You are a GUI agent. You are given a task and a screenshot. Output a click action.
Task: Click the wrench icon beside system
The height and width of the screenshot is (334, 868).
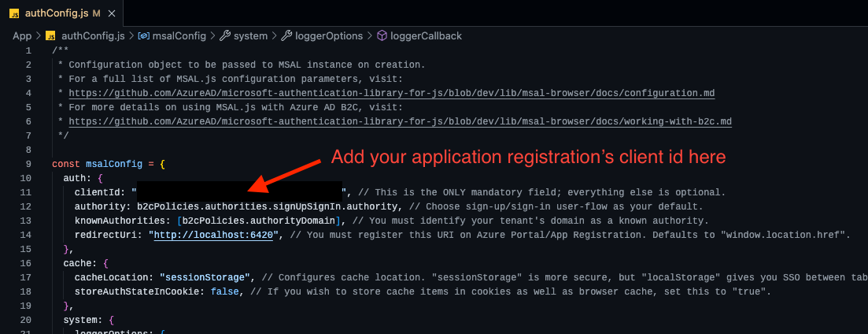coord(225,36)
